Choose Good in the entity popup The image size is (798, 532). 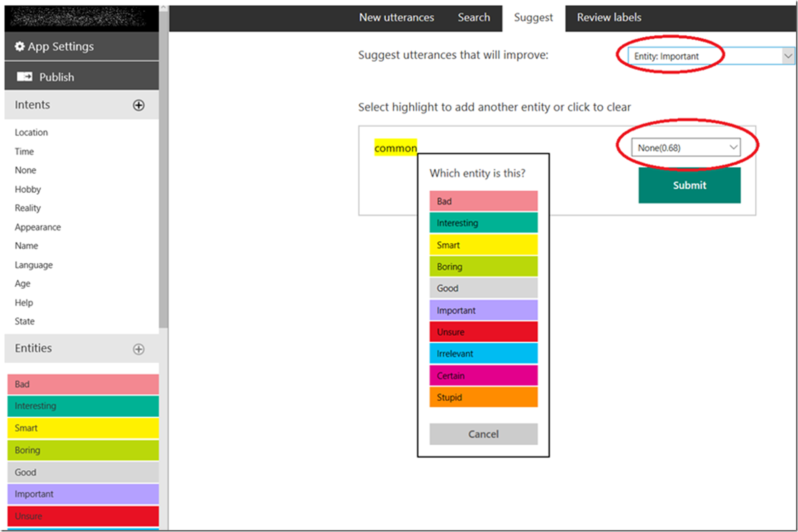pyautogui.click(x=483, y=288)
